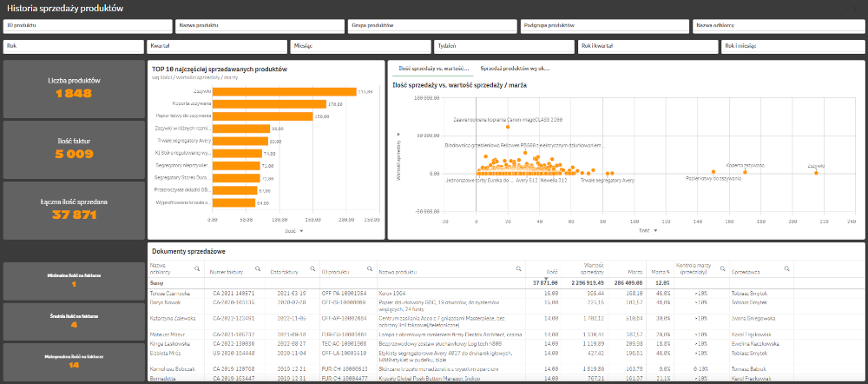Open the Łączna ilość sprzedana KPI
868x384 pixels.
(74, 210)
